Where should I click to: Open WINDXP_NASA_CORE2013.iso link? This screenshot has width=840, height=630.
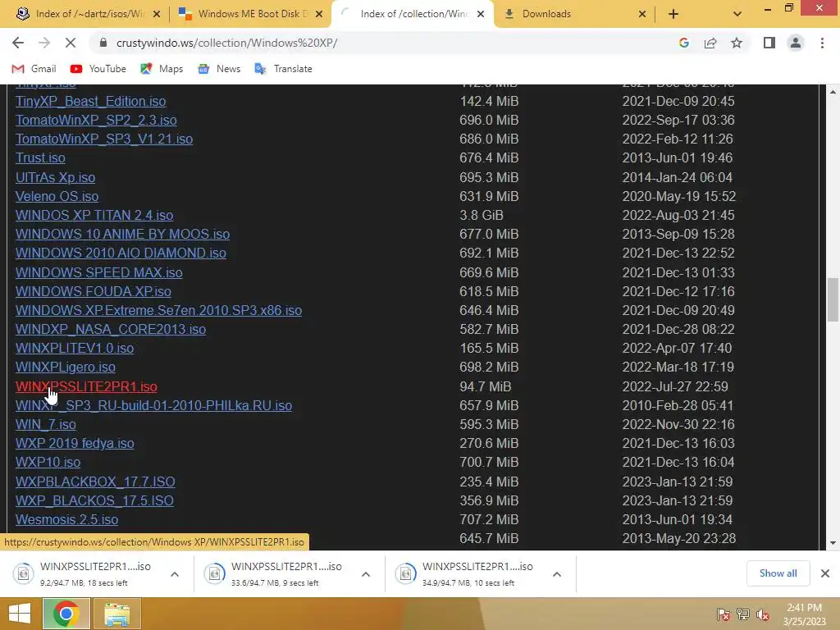coord(111,330)
